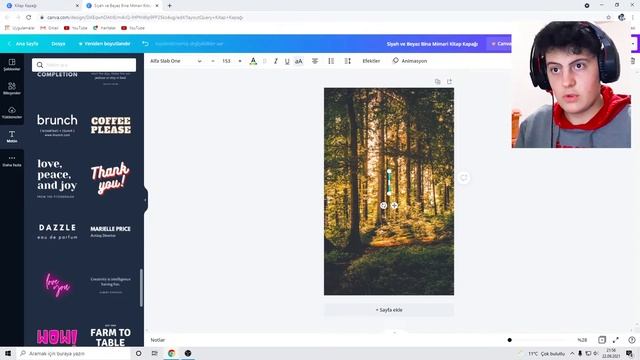Screen dimensions: 640x360
Task: Decrease the font size with minus
Action: pyautogui.click(x=213, y=61)
